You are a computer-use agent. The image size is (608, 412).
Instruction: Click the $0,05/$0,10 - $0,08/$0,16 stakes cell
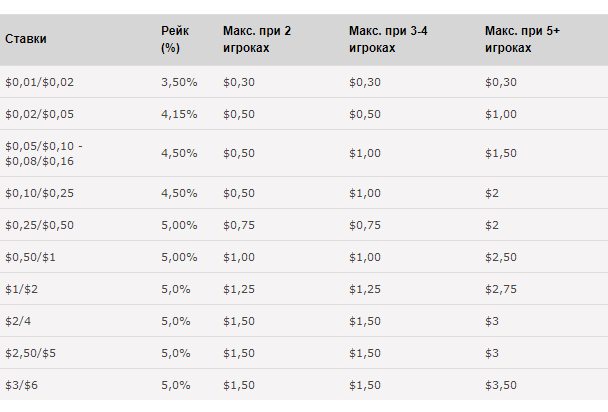click(x=44, y=153)
